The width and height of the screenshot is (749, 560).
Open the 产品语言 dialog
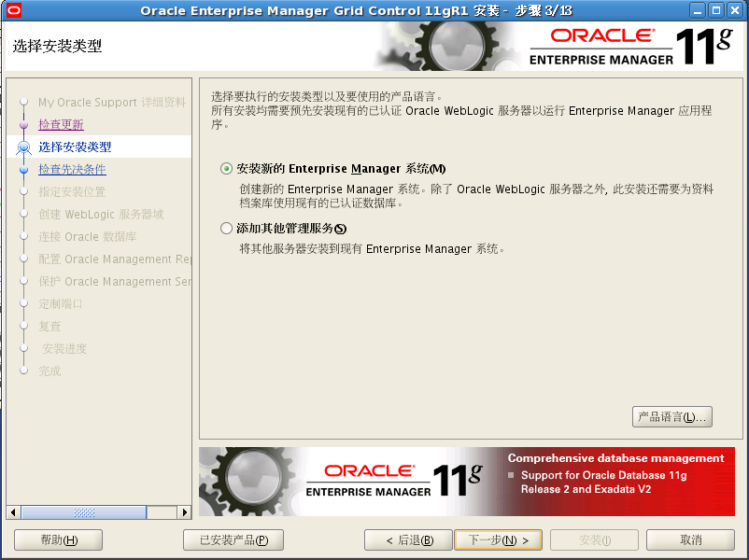[671, 416]
